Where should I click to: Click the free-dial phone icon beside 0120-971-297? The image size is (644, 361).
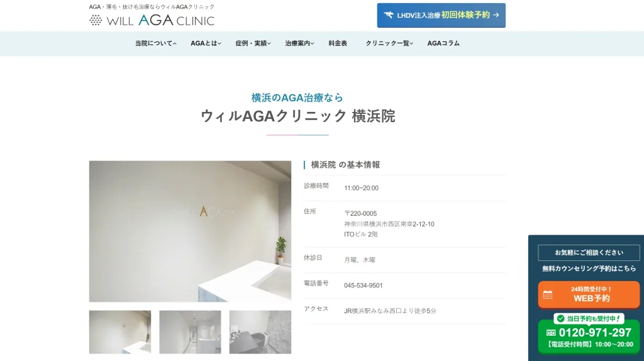coord(551,333)
